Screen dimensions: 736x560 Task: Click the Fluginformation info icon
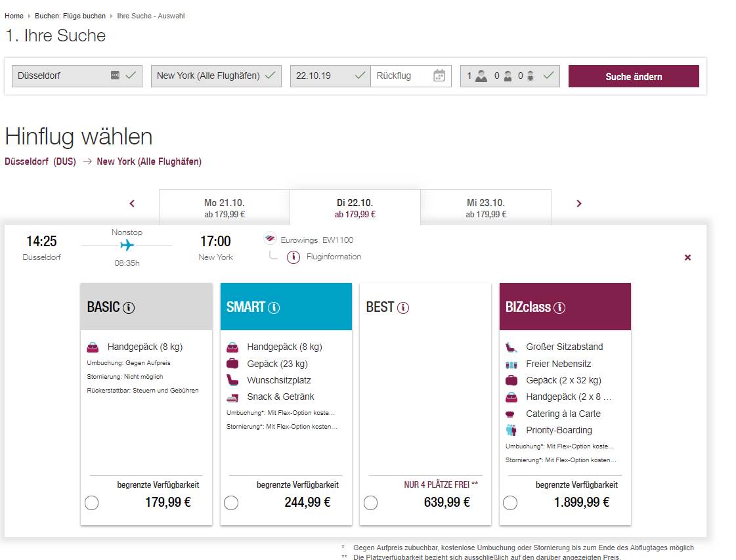pyautogui.click(x=293, y=257)
